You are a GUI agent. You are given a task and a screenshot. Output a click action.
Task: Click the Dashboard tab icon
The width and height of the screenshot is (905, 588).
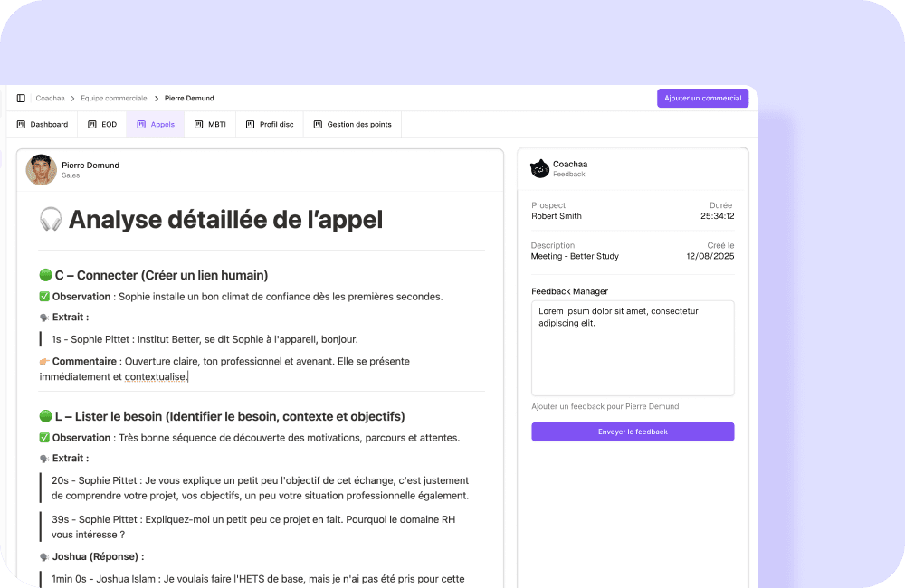click(x=21, y=124)
